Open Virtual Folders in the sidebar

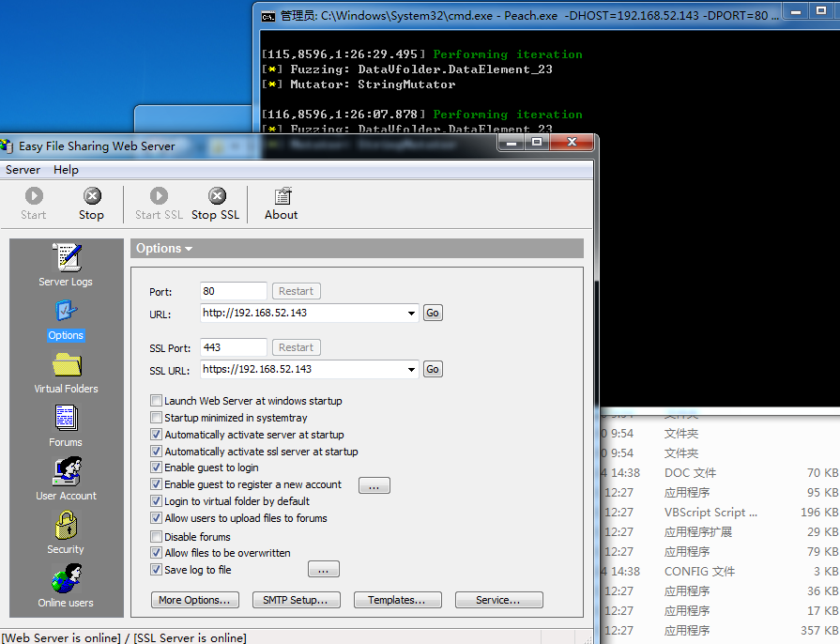66,373
